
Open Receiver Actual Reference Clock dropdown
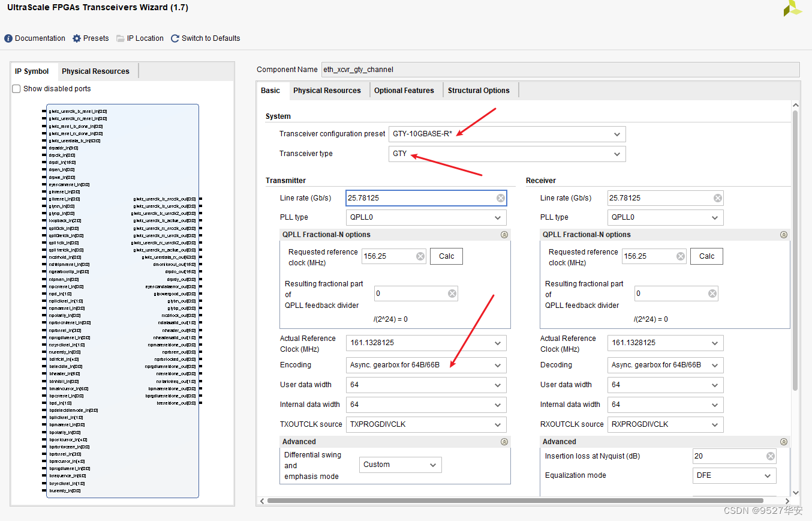pos(666,343)
